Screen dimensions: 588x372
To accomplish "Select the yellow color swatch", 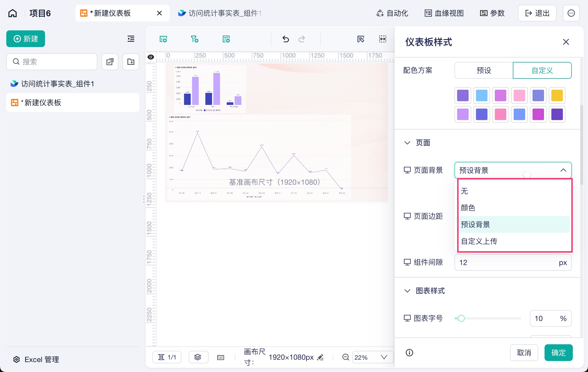I will click(x=557, y=95).
